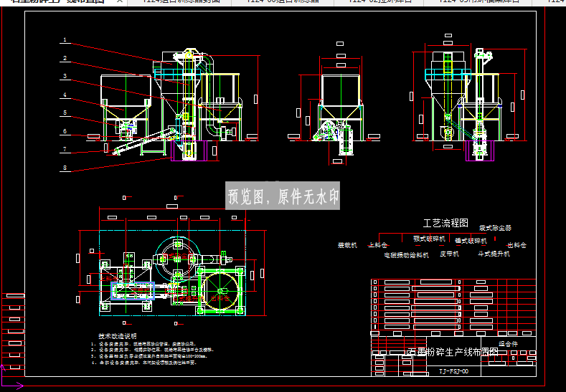Image resolution: width=566 pixels, height=392 pixels.
Task: Select 组合件 text in title block
Action: tap(508, 344)
